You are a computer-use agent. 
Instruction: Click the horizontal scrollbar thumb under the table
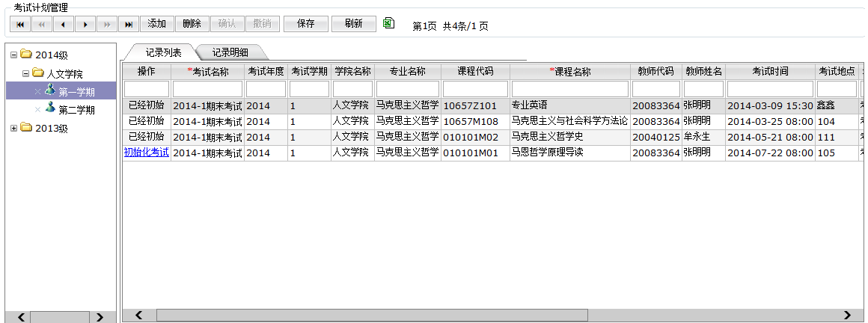click(x=371, y=316)
